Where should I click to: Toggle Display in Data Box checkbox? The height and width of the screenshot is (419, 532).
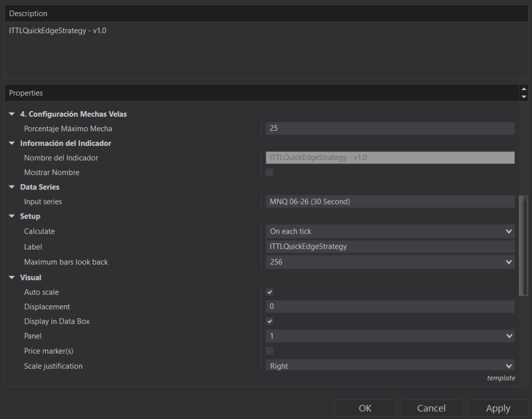click(270, 321)
